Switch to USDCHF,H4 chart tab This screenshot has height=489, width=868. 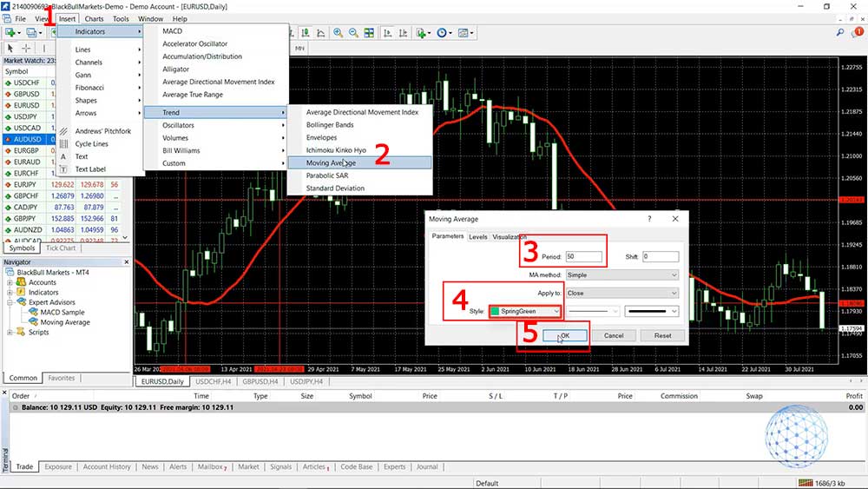point(214,381)
